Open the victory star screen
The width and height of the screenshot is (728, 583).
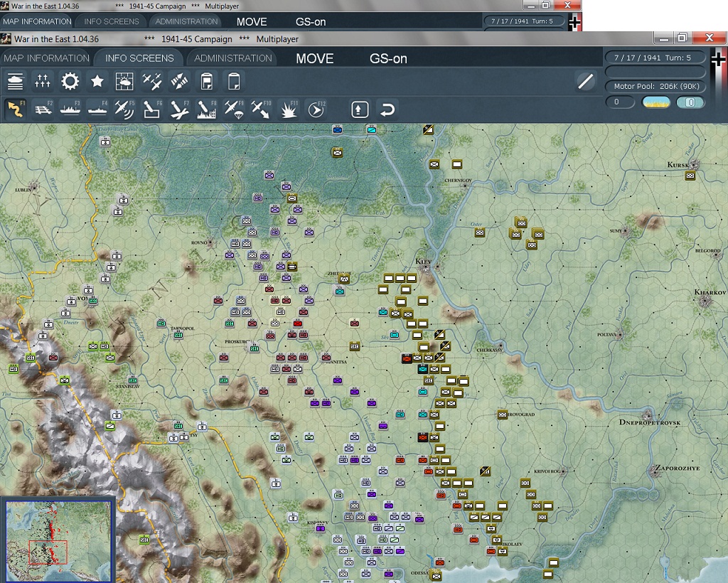point(97,81)
